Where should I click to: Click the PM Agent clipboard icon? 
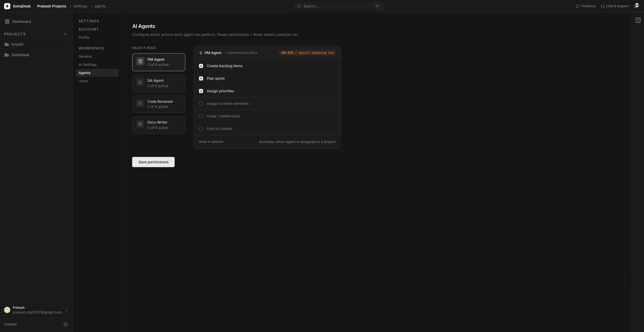click(x=140, y=61)
